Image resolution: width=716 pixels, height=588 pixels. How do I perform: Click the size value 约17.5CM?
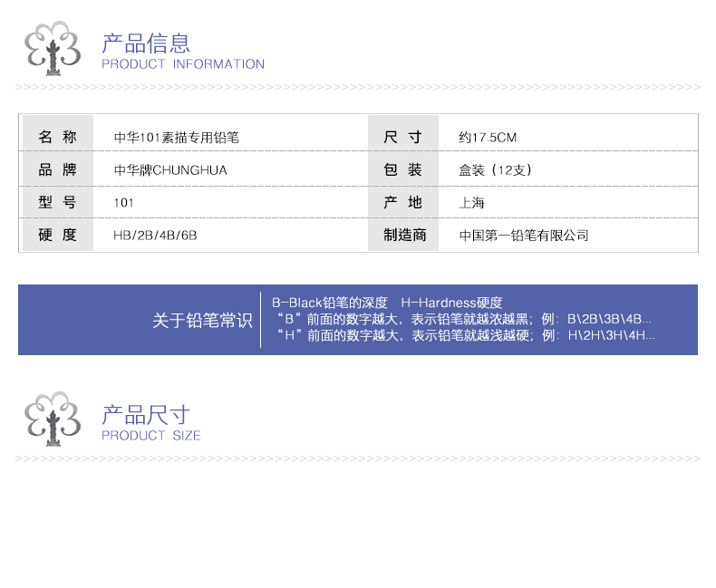click(x=488, y=138)
